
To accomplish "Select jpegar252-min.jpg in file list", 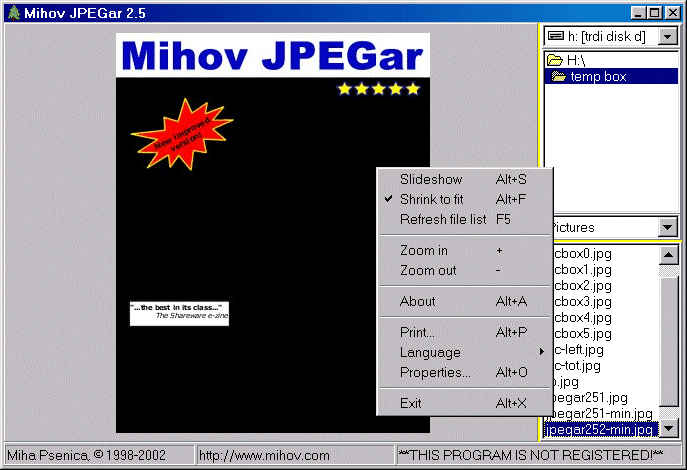I will pos(600,429).
